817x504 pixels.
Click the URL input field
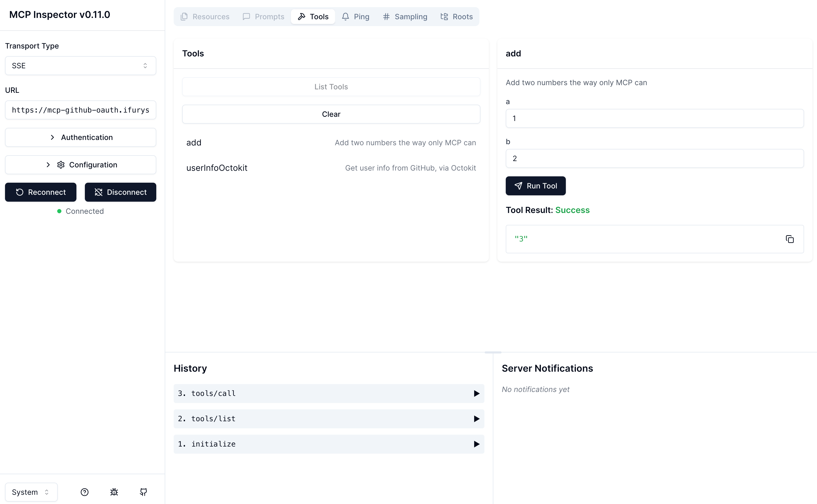81,110
